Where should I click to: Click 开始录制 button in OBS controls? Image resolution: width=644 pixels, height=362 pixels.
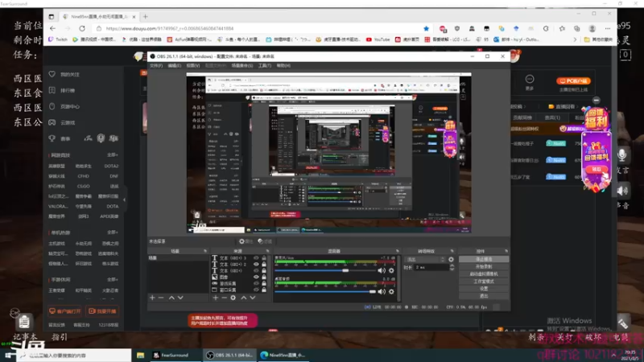[484, 267]
